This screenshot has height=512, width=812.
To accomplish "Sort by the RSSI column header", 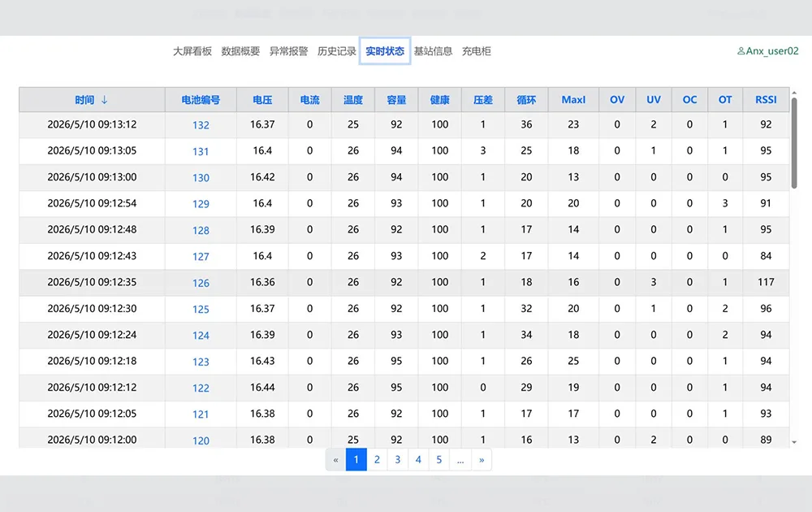I will coord(766,99).
